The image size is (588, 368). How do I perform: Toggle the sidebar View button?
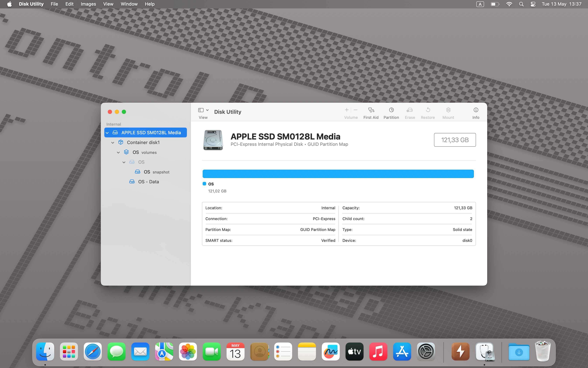[201, 110]
